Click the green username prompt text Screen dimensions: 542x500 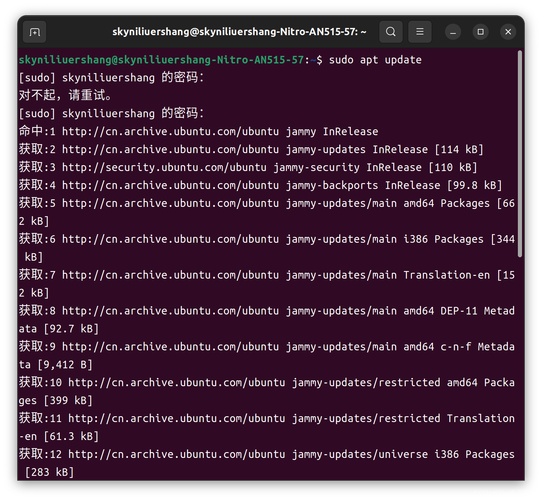tap(161, 60)
